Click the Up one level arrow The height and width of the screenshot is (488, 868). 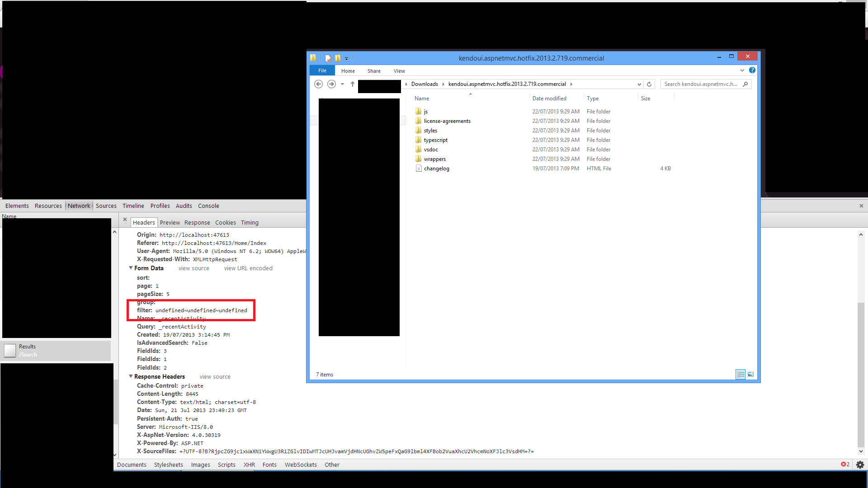coord(353,84)
